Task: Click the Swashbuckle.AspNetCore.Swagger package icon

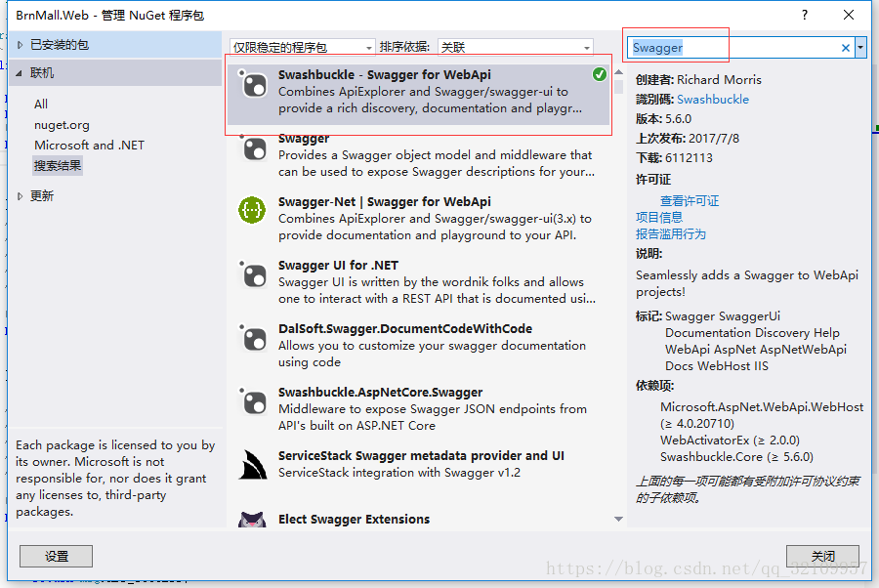Action: pyautogui.click(x=253, y=401)
